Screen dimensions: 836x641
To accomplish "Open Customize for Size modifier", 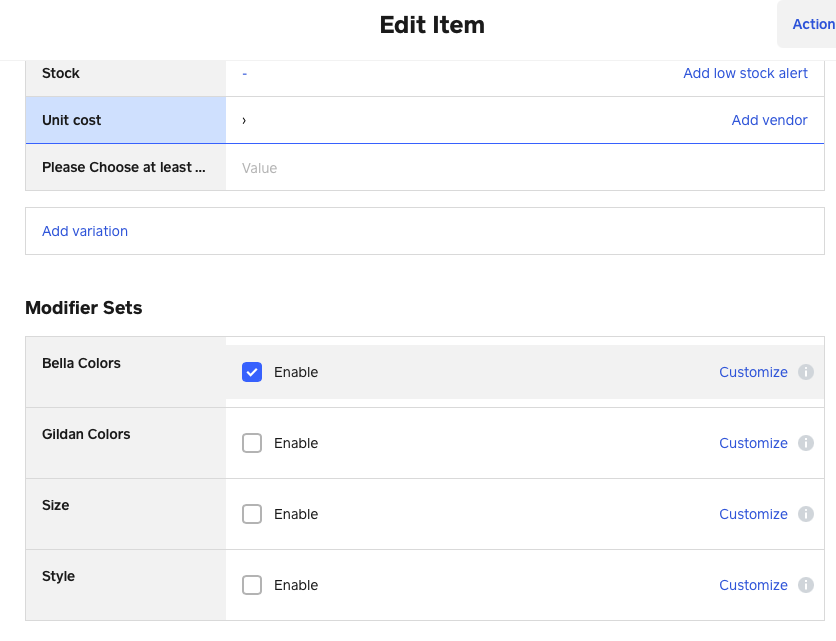I will [x=753, y=514].
